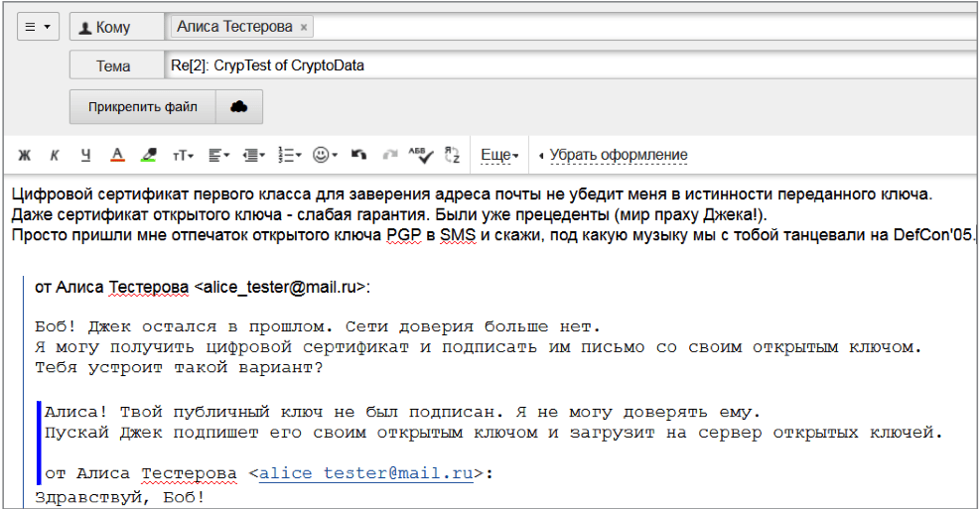
Task: Click line 'Я могу получить цифровой сертификат'
Action: point(479,347)
